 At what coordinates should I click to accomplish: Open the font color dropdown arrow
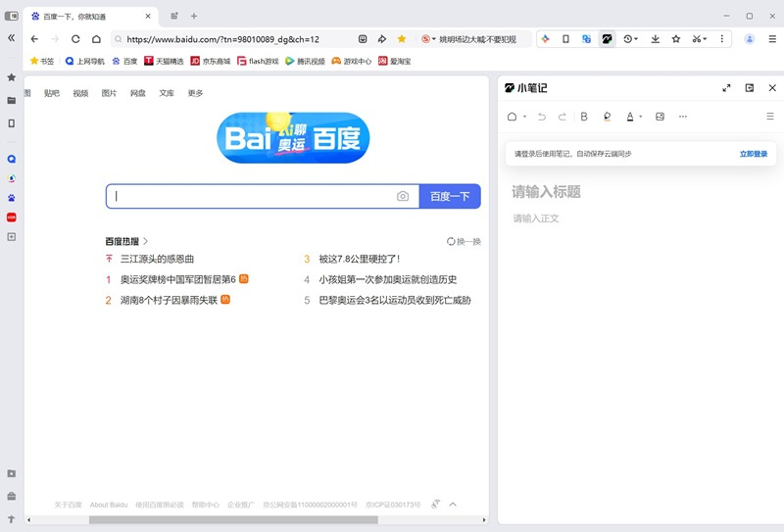(641, 118)
